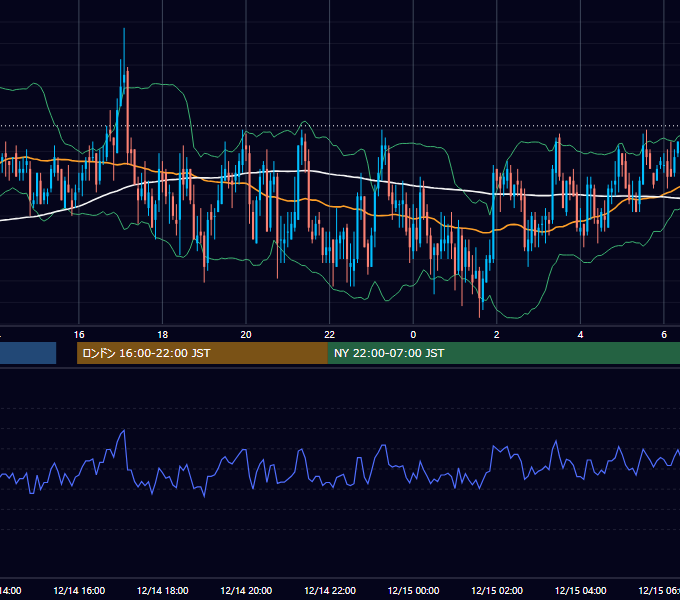Click the "2" hour label on price chart axis
The width and height of the screenshot is (680, 600).
coord(497,334)
